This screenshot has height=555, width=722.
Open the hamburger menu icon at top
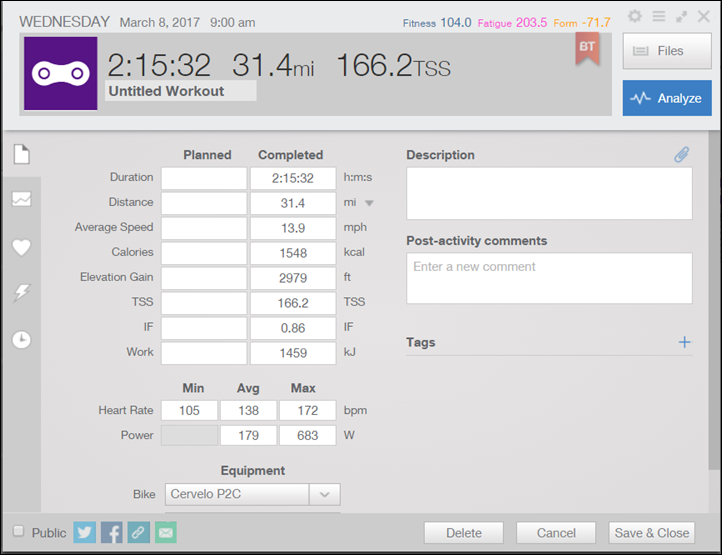(x=659, y=17)
